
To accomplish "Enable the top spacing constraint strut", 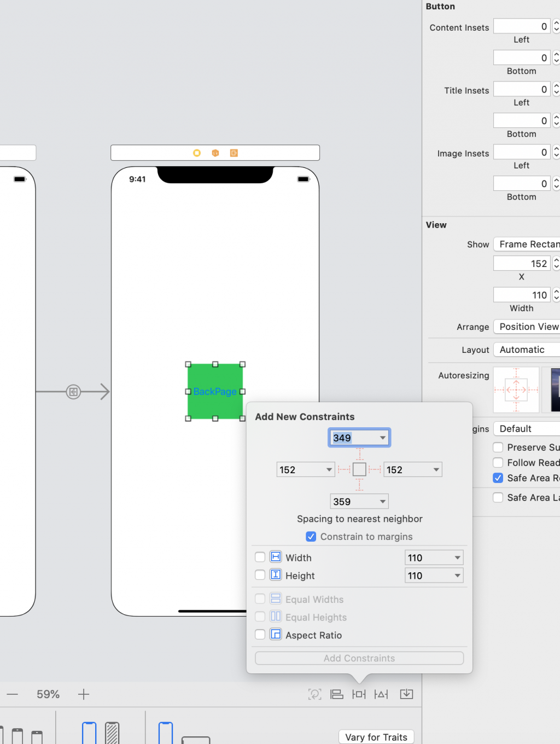I will (x=359, y=455).
